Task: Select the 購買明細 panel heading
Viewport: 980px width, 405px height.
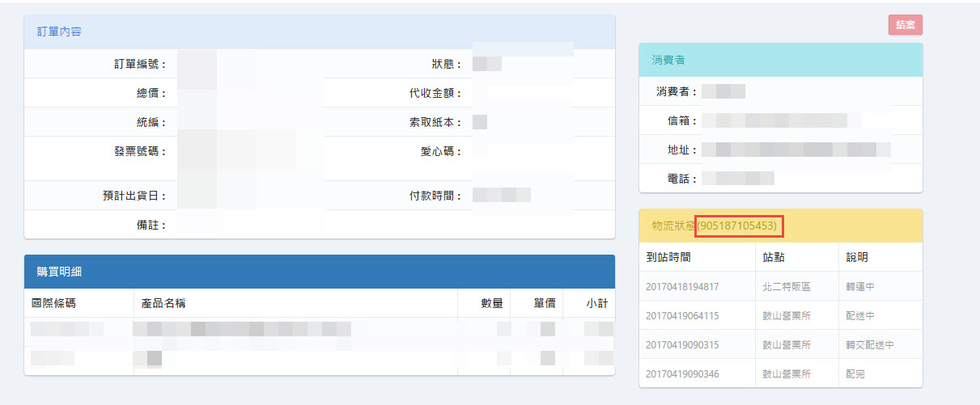Action: tap(320, 272)
